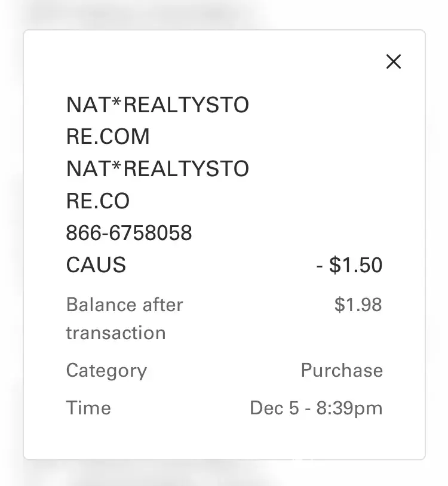Click the Time label
This screenshot has width=448, height=486.
[x=88, y=408]
